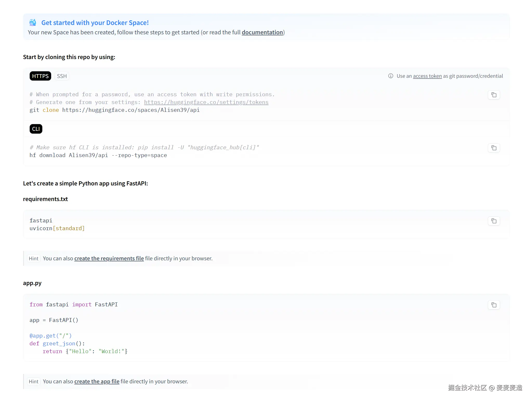Open the huggingface.co/settings/tokens URL
This screenshot has width=532, height=401.
point(206,102)
